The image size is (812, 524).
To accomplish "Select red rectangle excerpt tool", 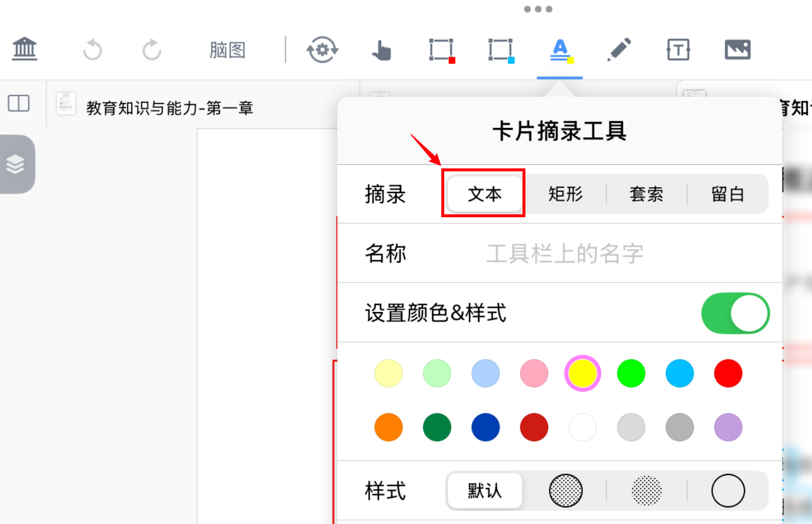I will tap(441, 50).
